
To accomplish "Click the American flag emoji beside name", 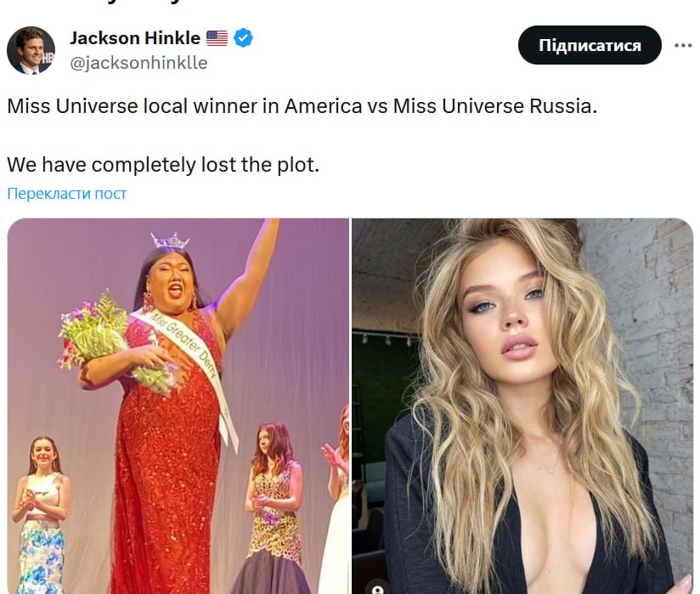I will (x=217, y=38).
